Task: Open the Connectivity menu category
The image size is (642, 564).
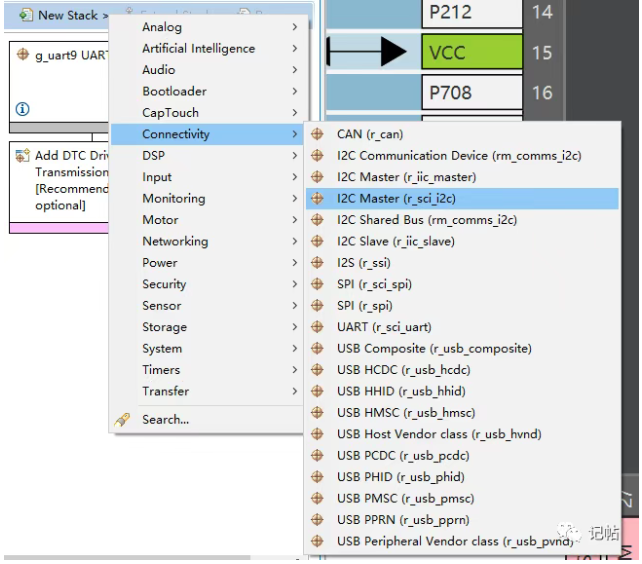Action: (207, 134)
